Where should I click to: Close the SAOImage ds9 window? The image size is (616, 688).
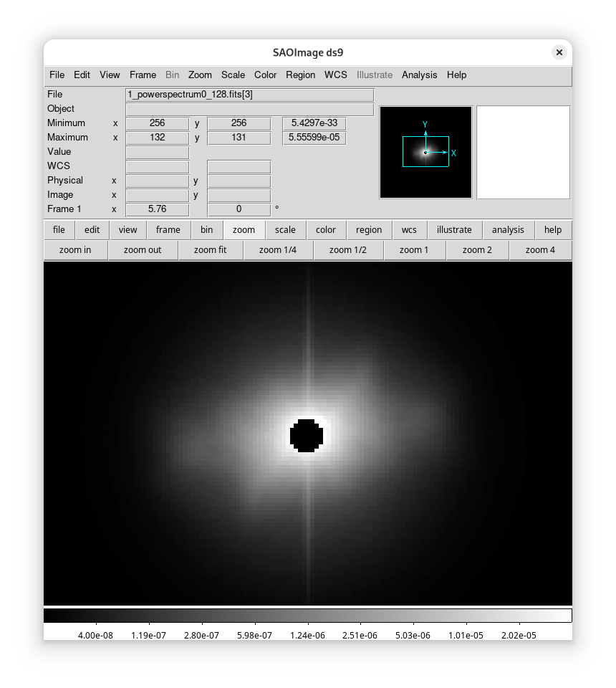pos(559,52)
